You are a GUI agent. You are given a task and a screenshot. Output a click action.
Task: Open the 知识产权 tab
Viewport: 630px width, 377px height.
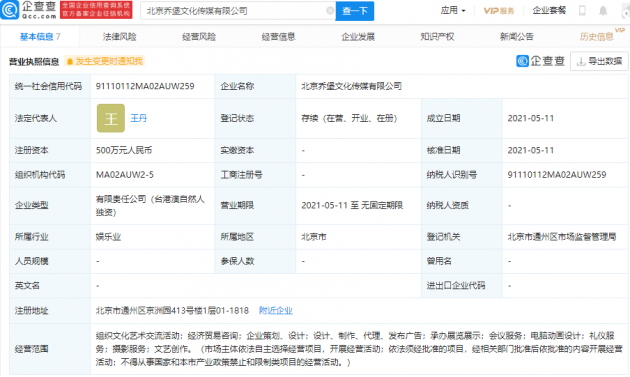tap(437, 37)
